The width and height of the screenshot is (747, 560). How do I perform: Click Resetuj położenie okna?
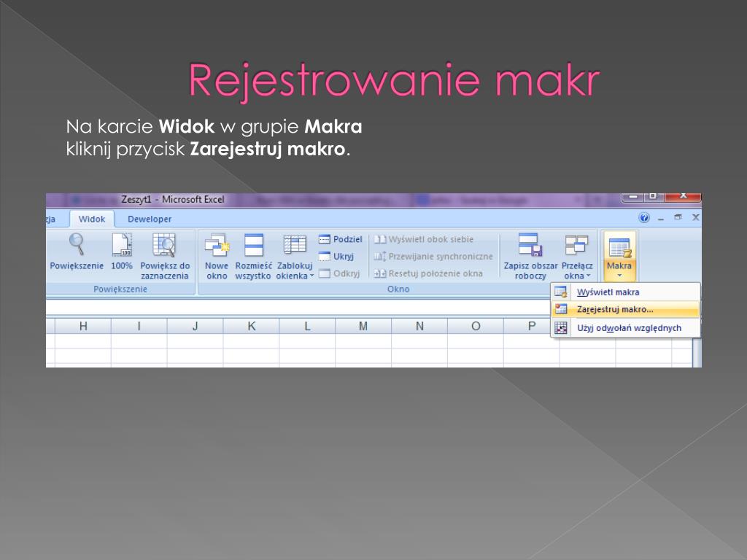(x=428, y=273)
